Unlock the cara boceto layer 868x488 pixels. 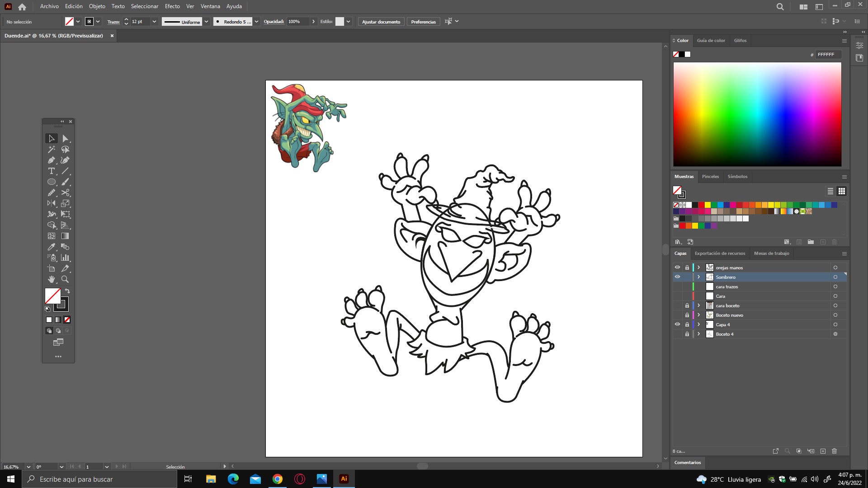pos(687,305)
